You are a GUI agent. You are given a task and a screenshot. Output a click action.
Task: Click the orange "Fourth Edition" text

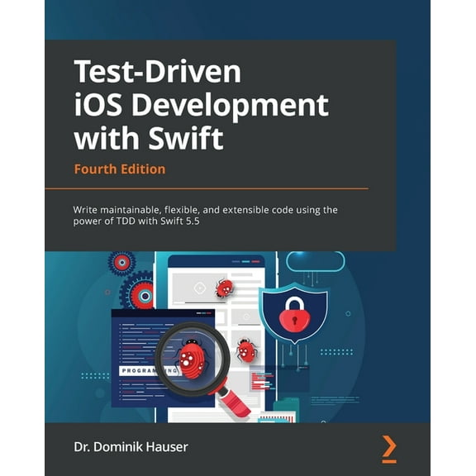coord(120,169)
